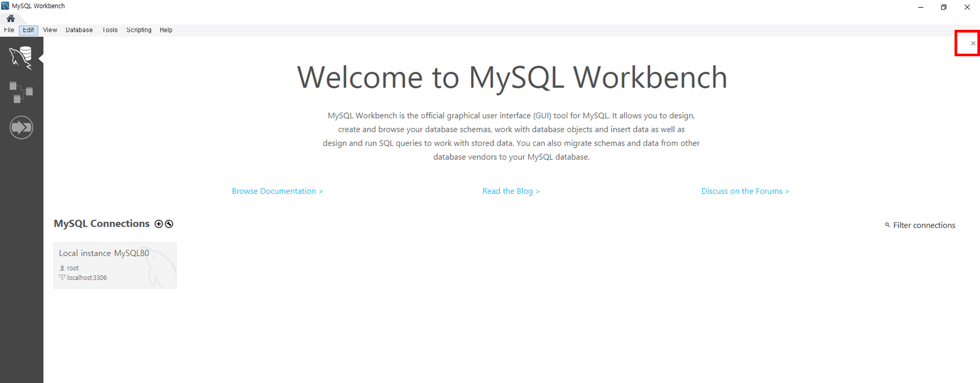Click into the Filter connections field
980x383 pixels.
(924, 225)
